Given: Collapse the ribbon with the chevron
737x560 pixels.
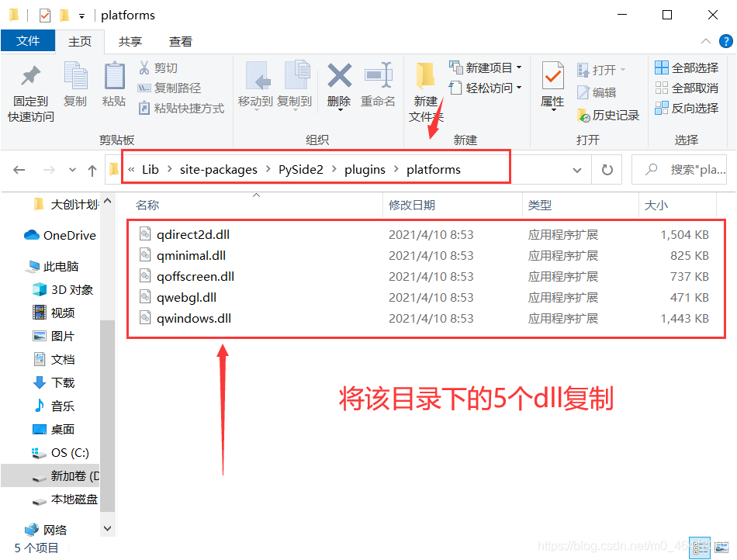Looking at the screenshot, I should (x=705, y=41).
